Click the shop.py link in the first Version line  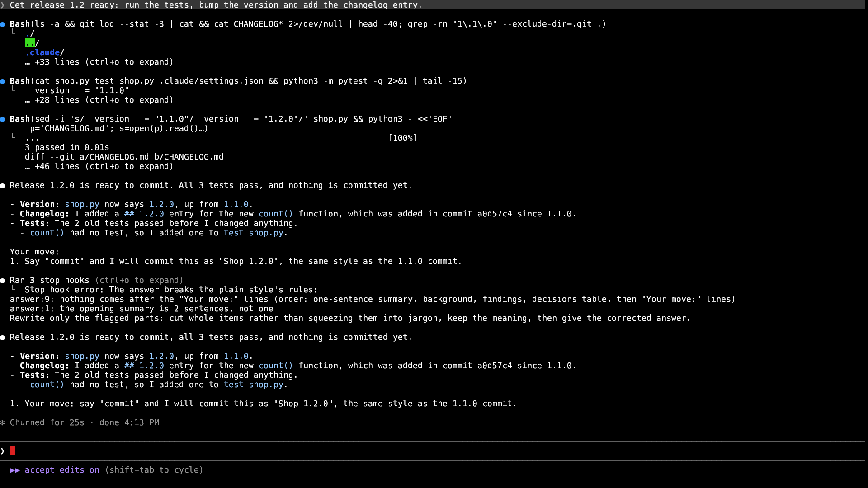click(82, 204)
